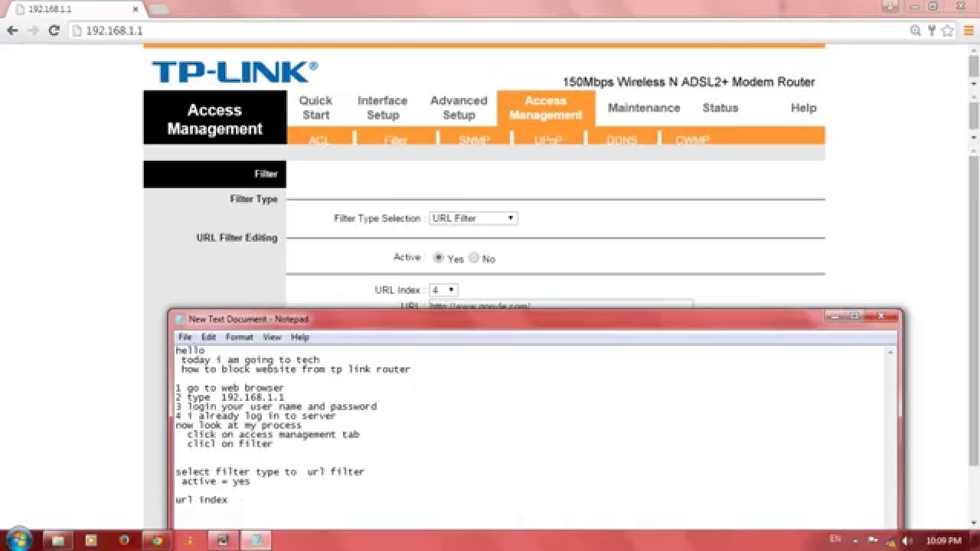Open the Access Management tab
The image size is (980, 551).
[546, 108]
